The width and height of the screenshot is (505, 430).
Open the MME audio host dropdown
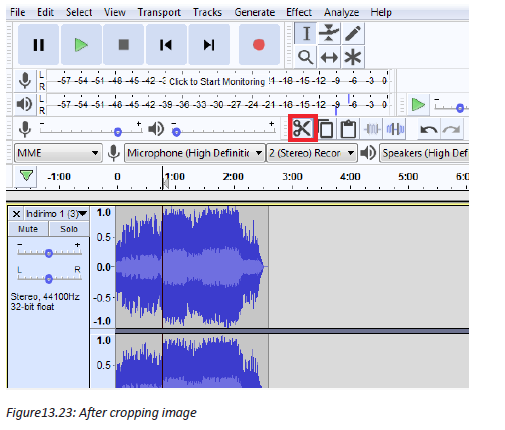pyautogui.click(x=58, y=153)
